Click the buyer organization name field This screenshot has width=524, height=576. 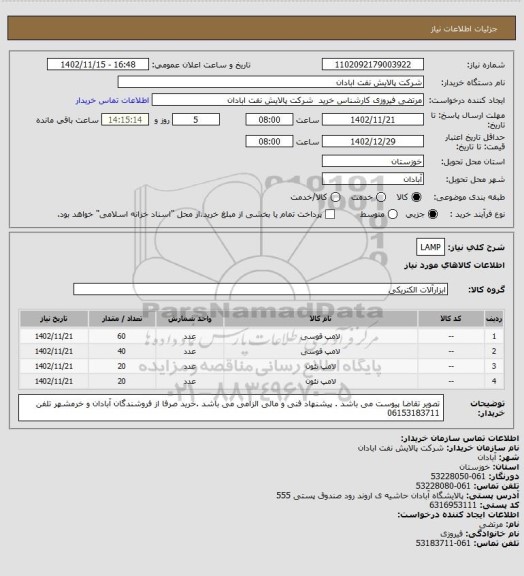270,82
